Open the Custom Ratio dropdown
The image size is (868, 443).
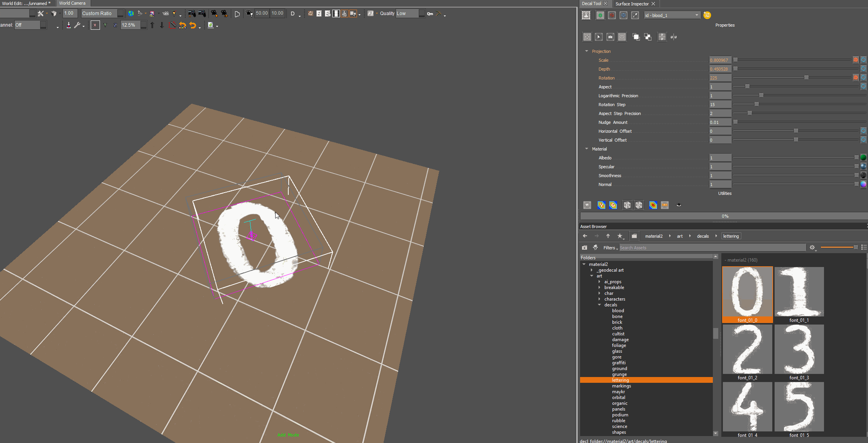tap(102, 14)
